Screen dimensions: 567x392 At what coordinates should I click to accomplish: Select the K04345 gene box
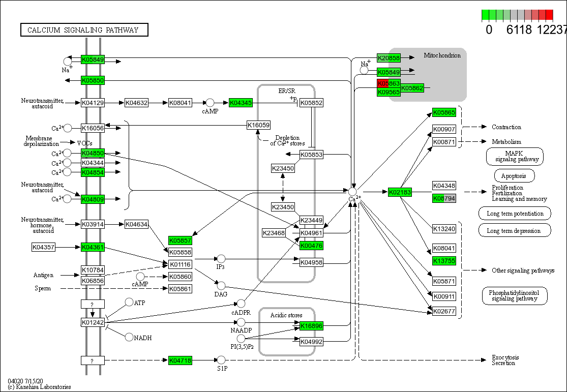click(x=241, y=103)
